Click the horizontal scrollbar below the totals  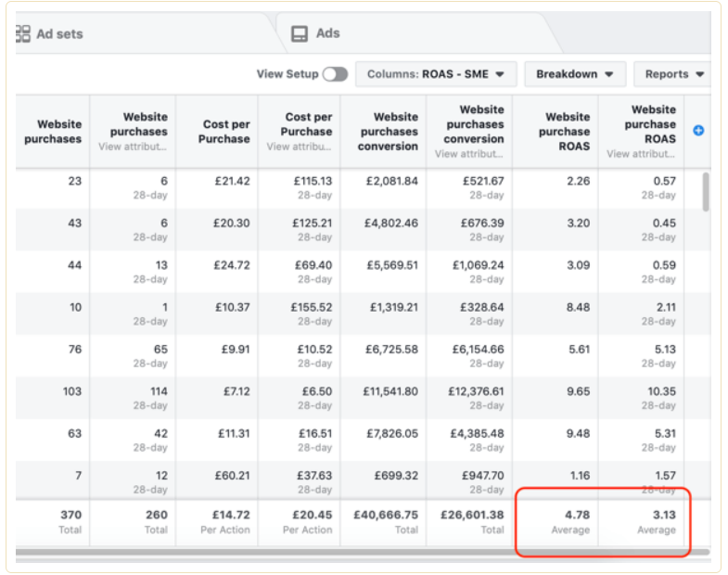point(363,552)
